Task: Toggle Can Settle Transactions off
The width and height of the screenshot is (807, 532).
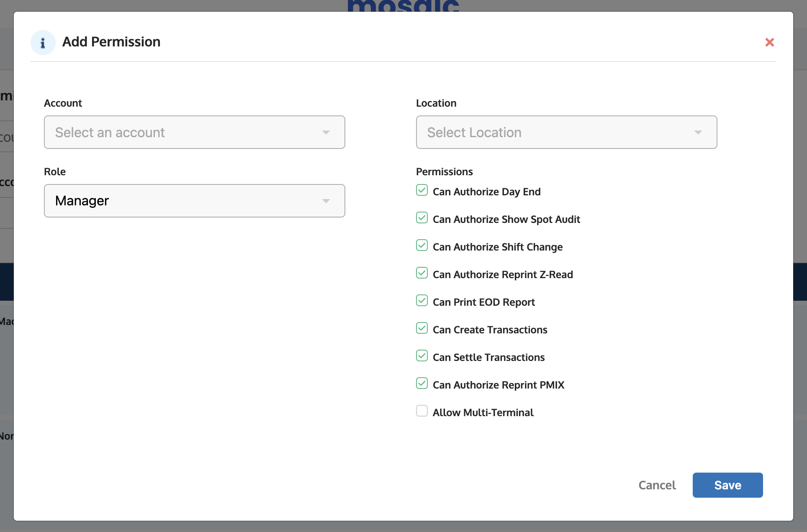Action: coord(421,356)
